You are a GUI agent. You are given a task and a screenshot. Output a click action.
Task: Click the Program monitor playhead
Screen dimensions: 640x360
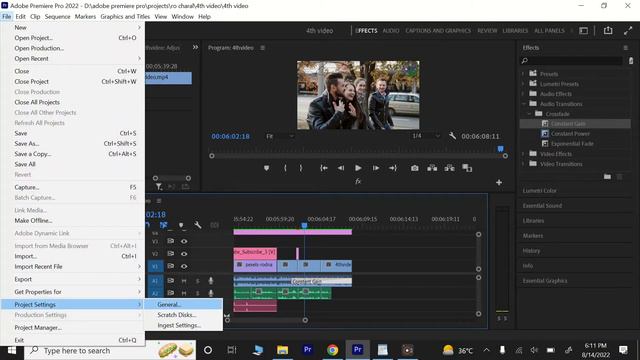click(500, 149)
